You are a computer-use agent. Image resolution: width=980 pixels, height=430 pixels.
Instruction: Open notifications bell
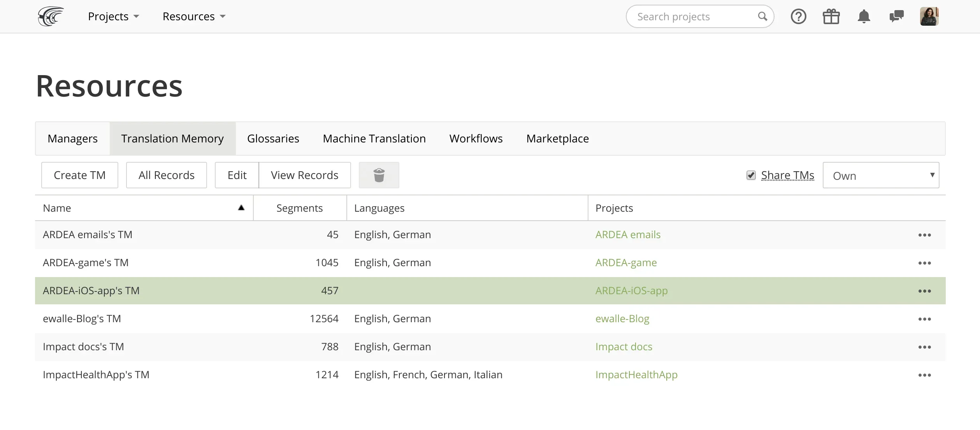[864, 16]
